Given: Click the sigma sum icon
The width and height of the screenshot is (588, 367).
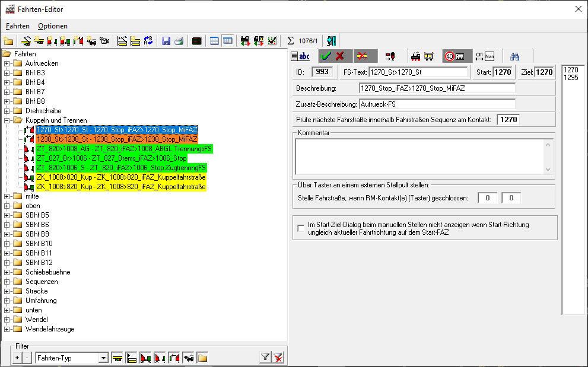Looking at the screenshot, I should pyautogui.click(x=291, y=41).
